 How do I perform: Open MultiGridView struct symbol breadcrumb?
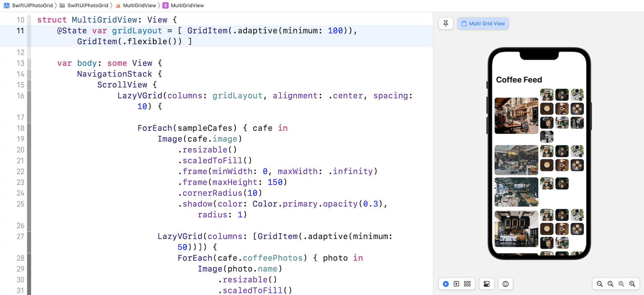click(187, 5)
